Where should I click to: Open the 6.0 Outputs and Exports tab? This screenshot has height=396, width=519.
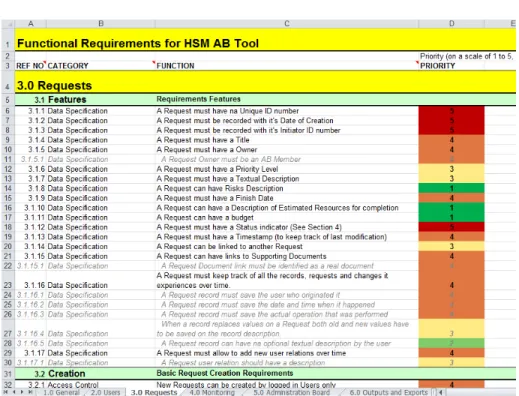(388, 392)
